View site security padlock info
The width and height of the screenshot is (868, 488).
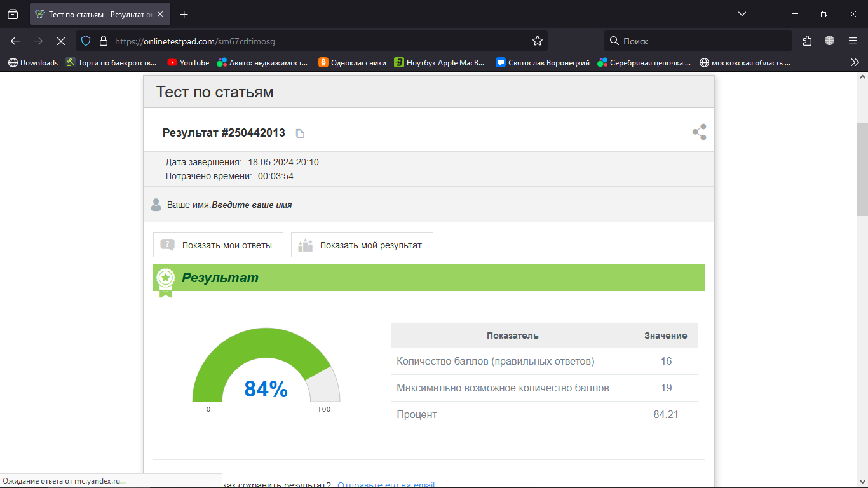104,41
